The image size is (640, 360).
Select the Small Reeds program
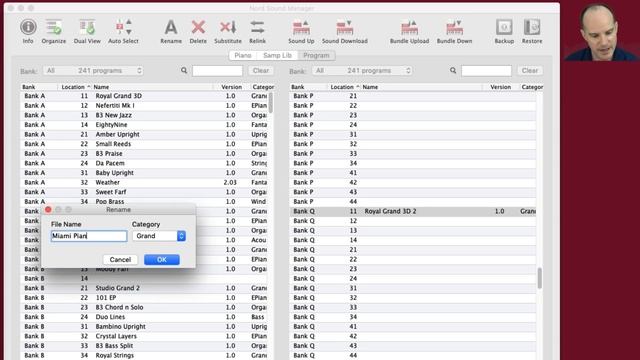(x=144, y=144)
